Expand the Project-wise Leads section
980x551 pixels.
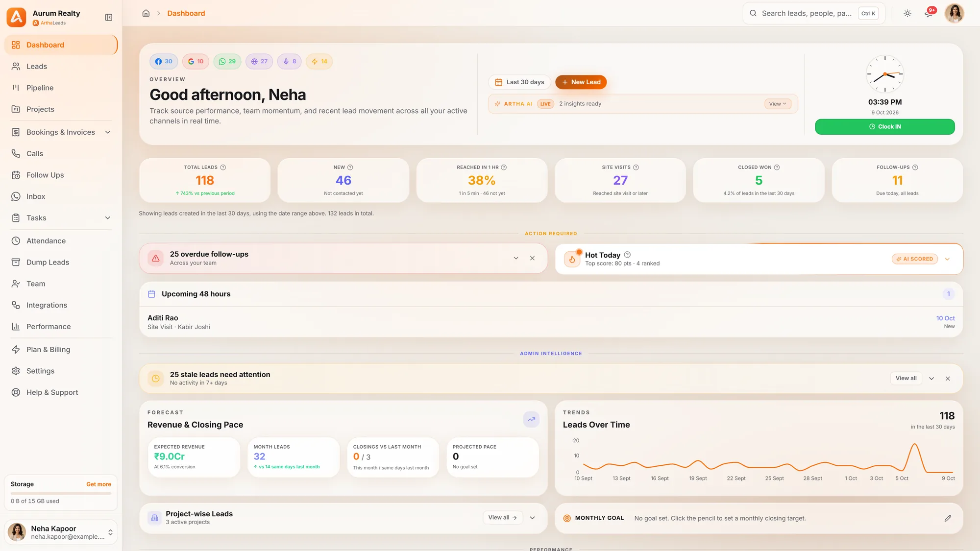pos(532,518)
